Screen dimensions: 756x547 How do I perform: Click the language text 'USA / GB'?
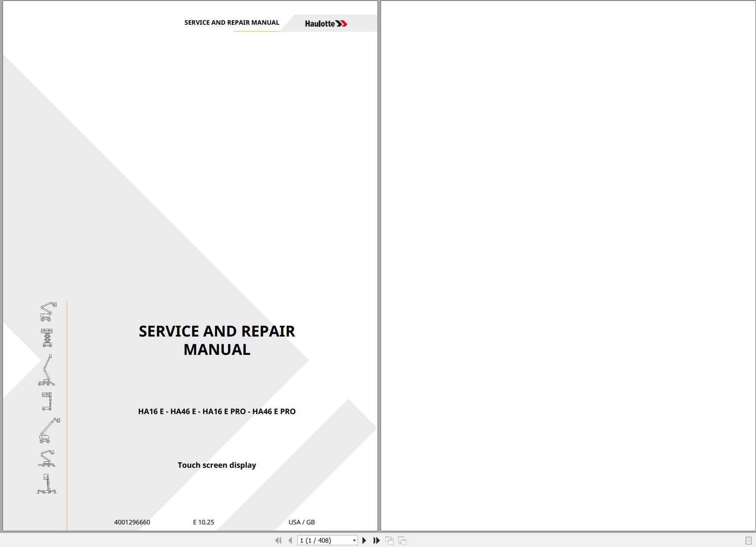302,522
